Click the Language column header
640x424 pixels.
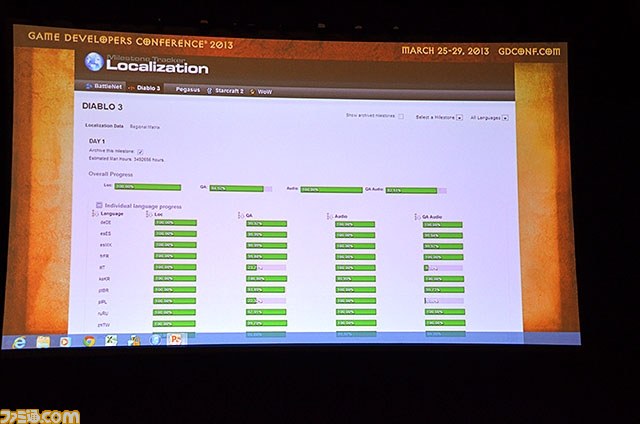[x=112, y=214]
